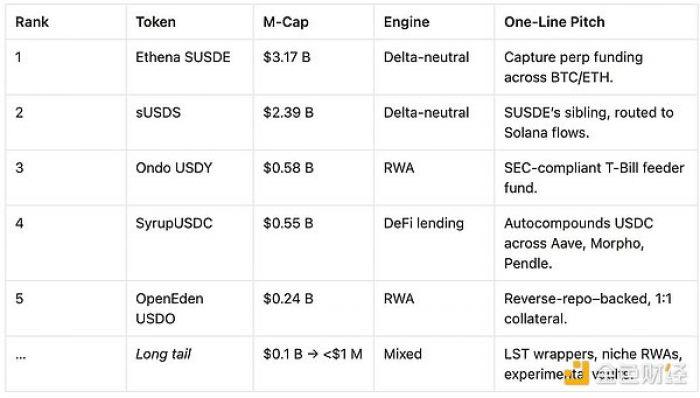Click the SEC-compliant T-Bill feeder fund pitch
This screenshot has width=700, height=398.
click(594, 178)
